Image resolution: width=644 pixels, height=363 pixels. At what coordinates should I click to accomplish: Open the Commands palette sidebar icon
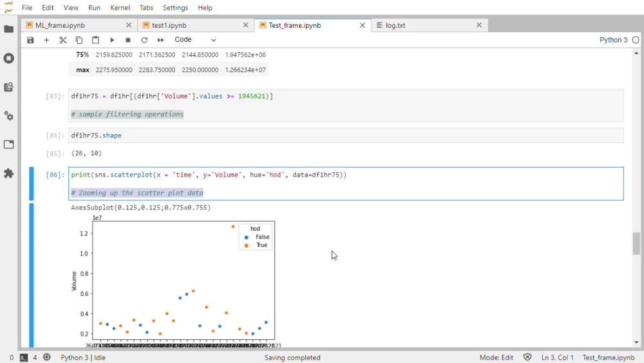(8, 87)
